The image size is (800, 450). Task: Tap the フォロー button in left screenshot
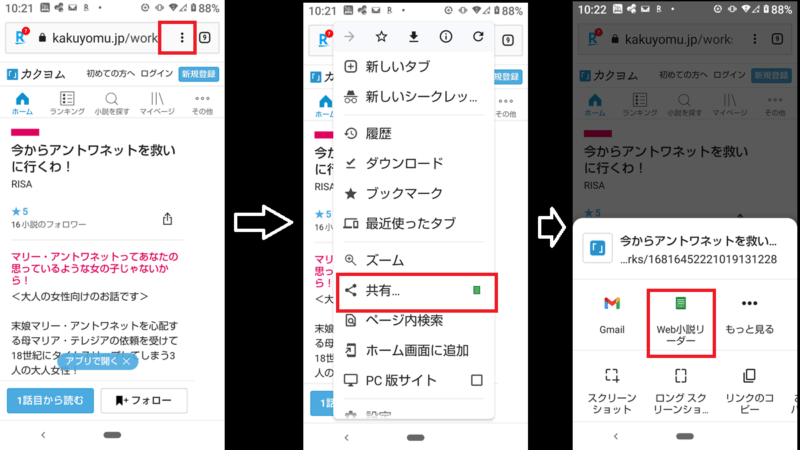click(x=144, y=401)
